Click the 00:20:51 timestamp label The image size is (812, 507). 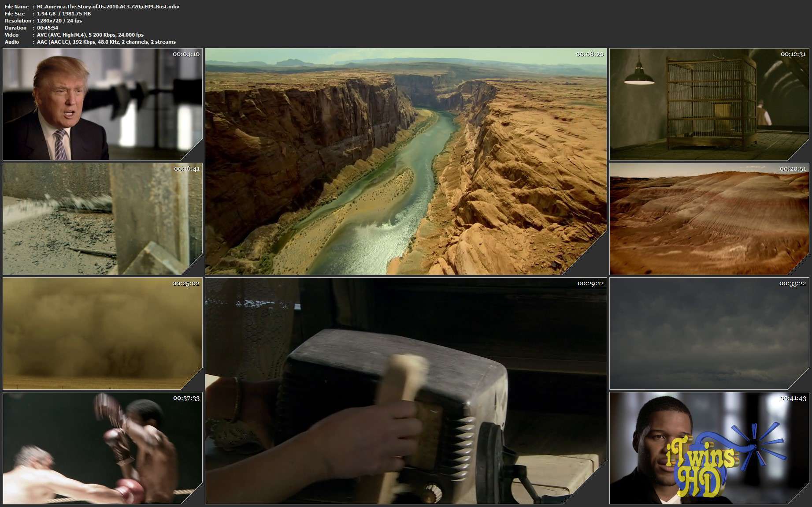pyautogui.click(x=793, y=169)
